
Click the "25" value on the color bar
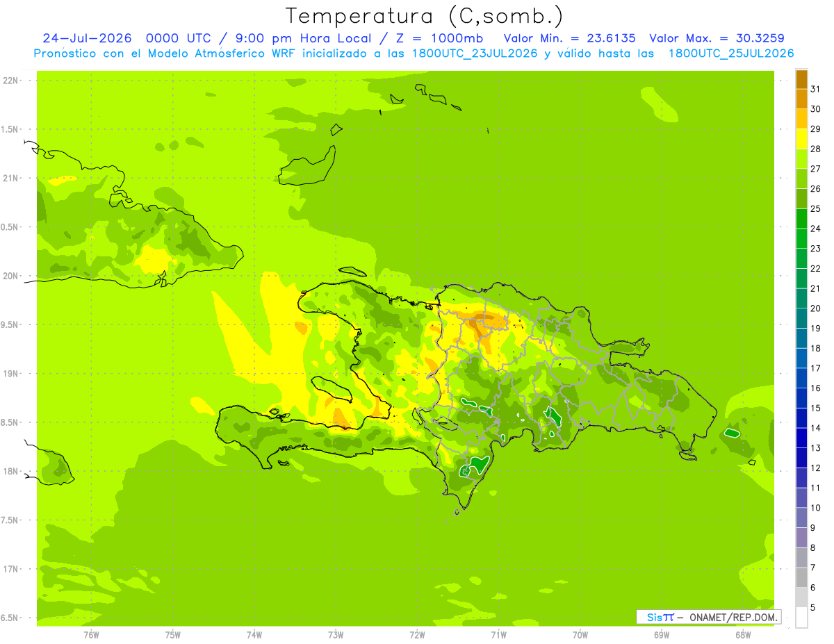tap(816, 208)
